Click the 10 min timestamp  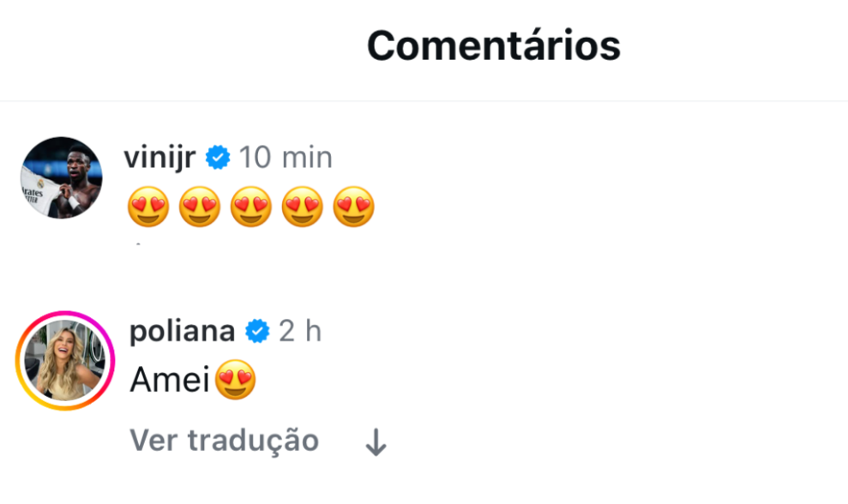pos(285,158)
